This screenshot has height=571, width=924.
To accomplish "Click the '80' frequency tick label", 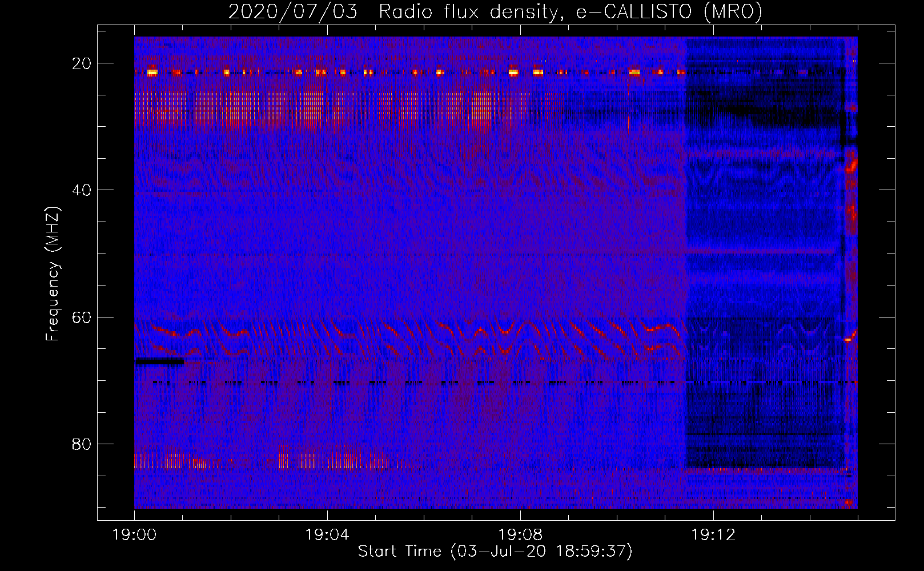I will [x=82, y=444].
